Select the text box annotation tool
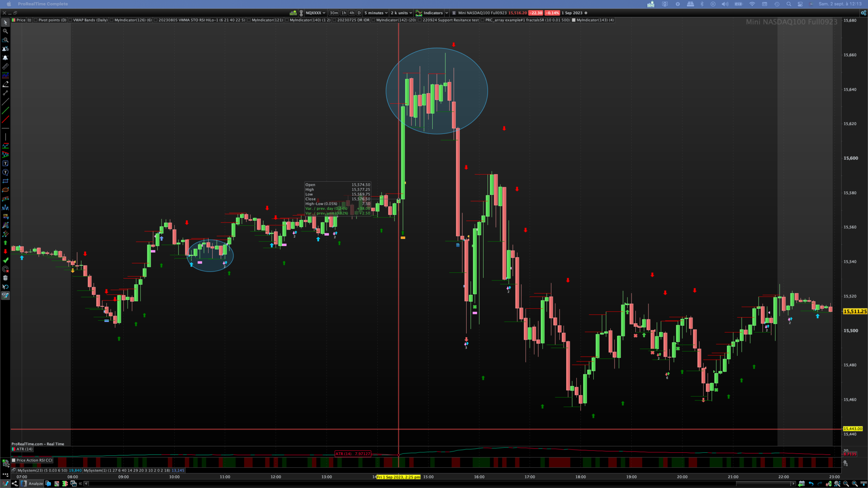The width and height of the screenshot is (868, 488). pyautogui.click(x=5, y=164)
